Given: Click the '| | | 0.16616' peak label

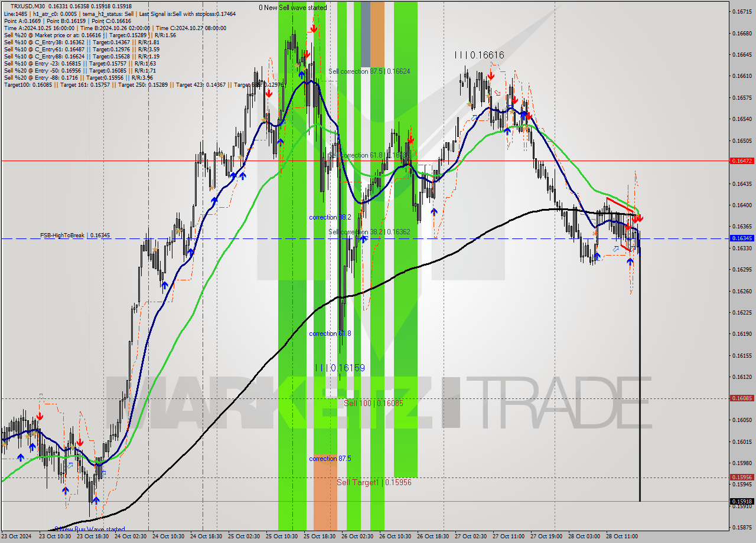Looking at the screenshot, I should click(x=479, y=55).
